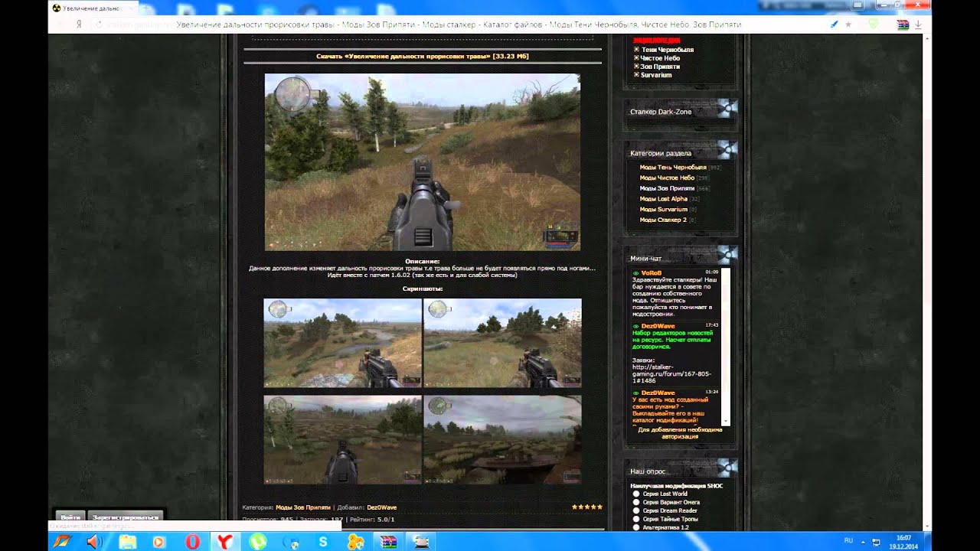
Task: Open category 'Моды Survarium'
Action: pyautogui.click(x=663, y=210)
